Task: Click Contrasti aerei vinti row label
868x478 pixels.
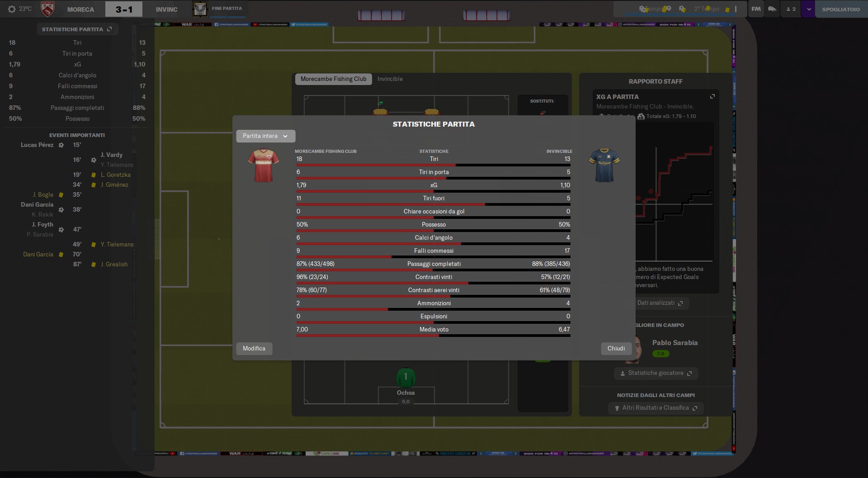Action: (x=434, y=290)
